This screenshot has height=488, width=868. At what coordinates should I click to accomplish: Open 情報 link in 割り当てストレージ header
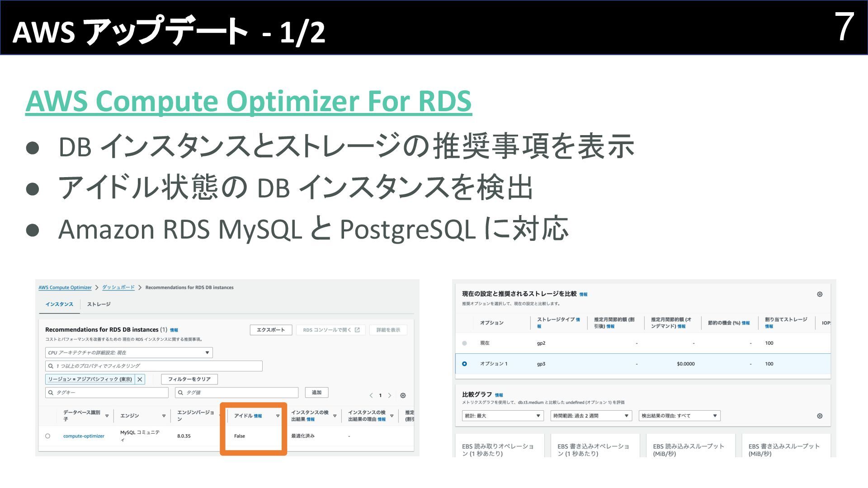point(769,326)
